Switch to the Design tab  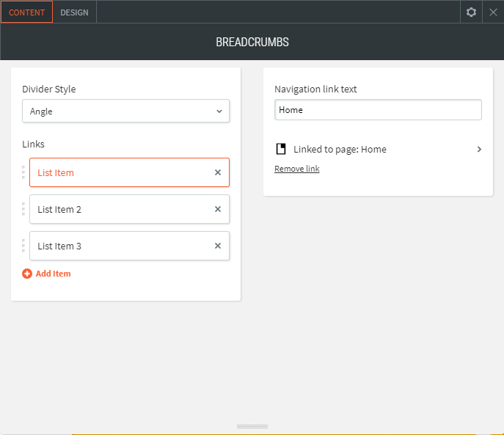tap(74, 12)
